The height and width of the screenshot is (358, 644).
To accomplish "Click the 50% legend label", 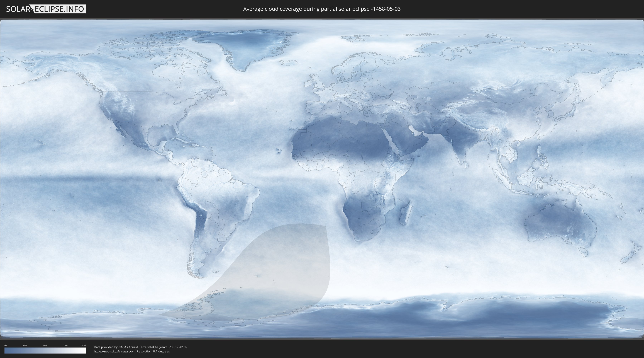I will [x=45, y=345].
